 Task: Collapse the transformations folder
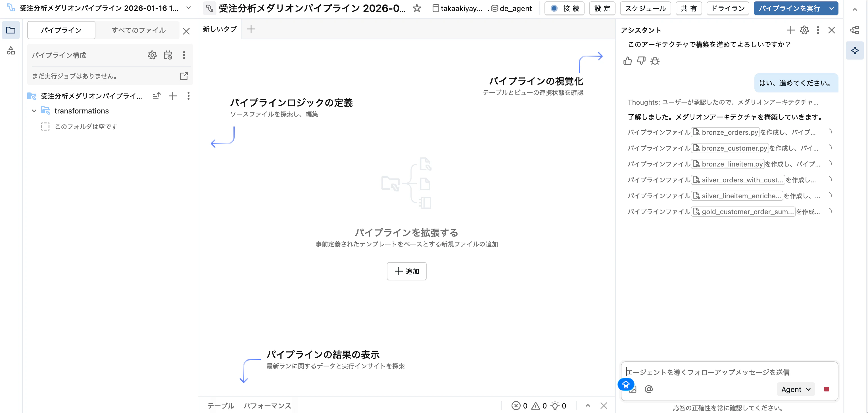(34, 111)
